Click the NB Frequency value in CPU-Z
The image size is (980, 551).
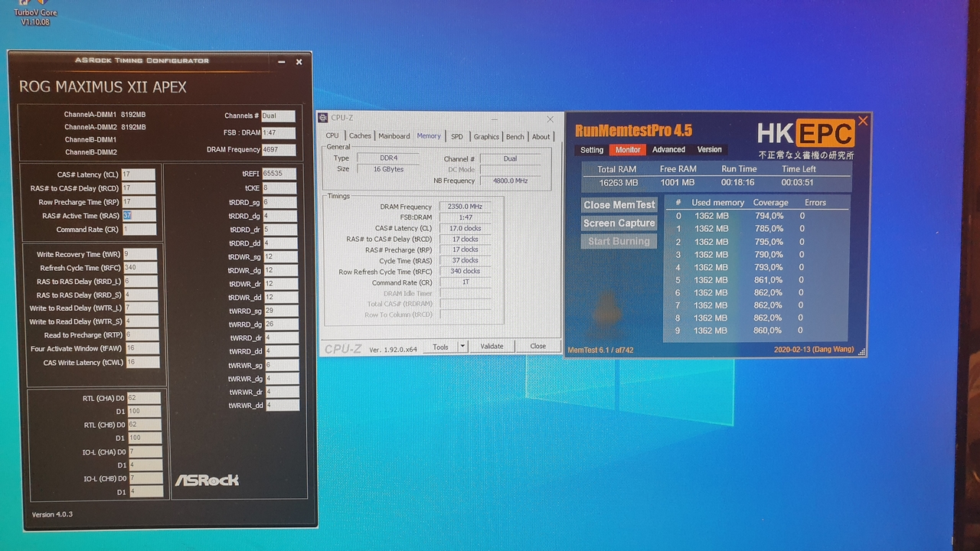(510, 181)
